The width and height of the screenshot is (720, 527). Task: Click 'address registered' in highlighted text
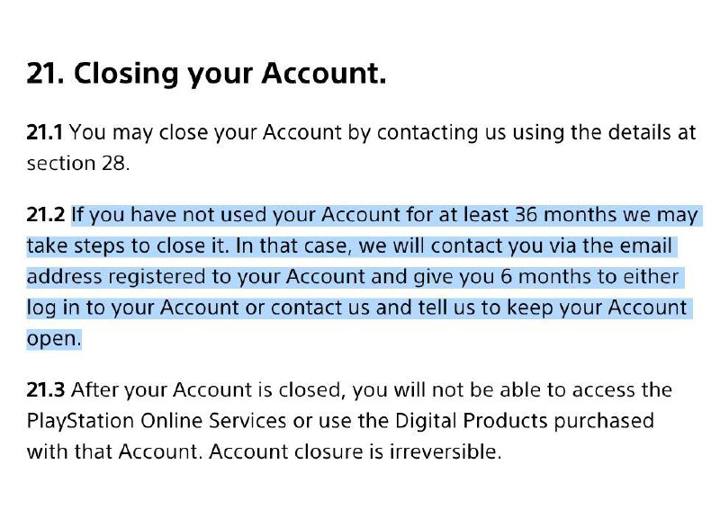click(116, 277)
